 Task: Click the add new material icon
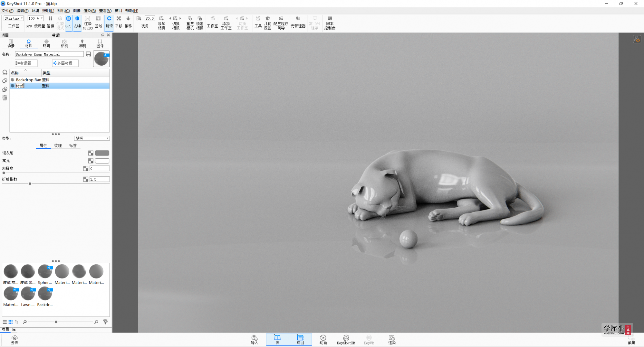pyautogui.click(x=5, y=72)
